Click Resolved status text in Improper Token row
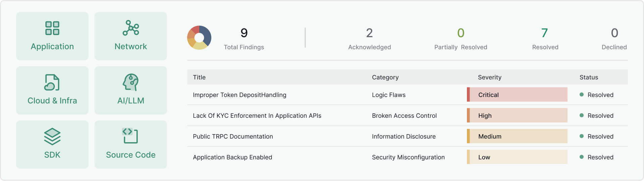644x181 pixels. click(600, 95)
